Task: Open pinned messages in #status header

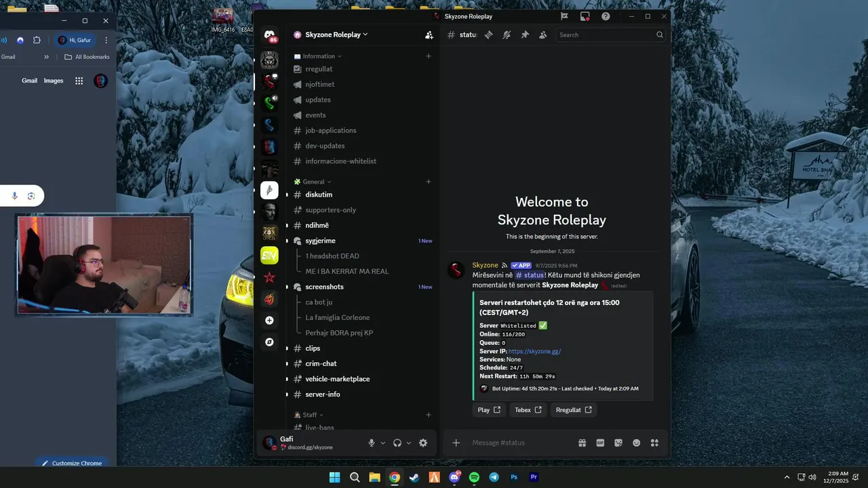Action: tap(525, 35)
